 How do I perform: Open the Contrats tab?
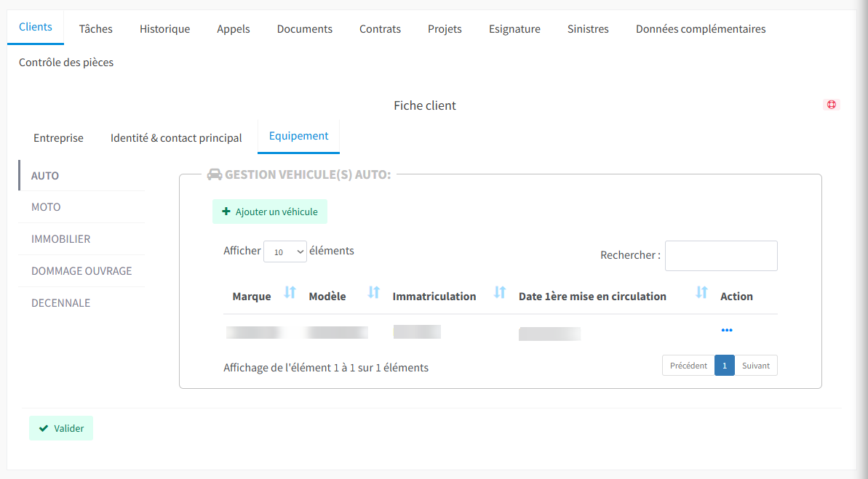(380, 29)
